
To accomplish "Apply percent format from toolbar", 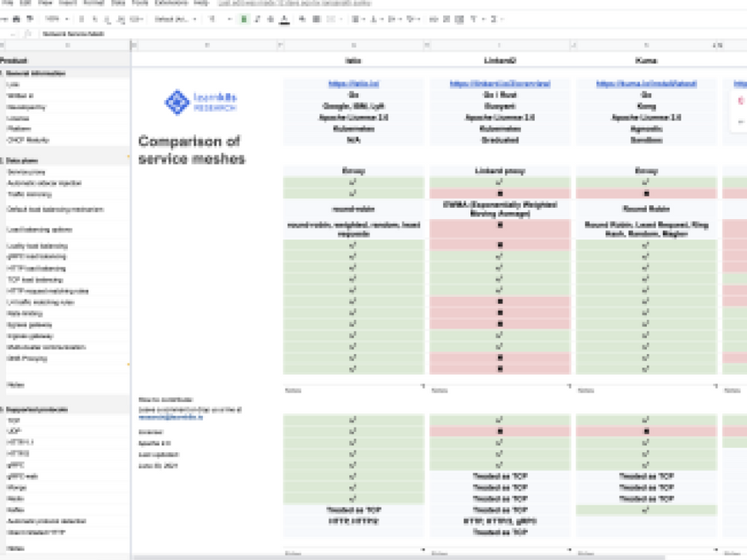I will point(95,19).
